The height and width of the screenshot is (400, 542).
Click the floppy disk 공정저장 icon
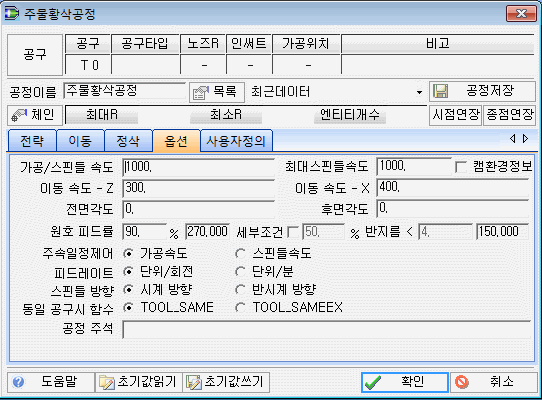tap(440, 91)
